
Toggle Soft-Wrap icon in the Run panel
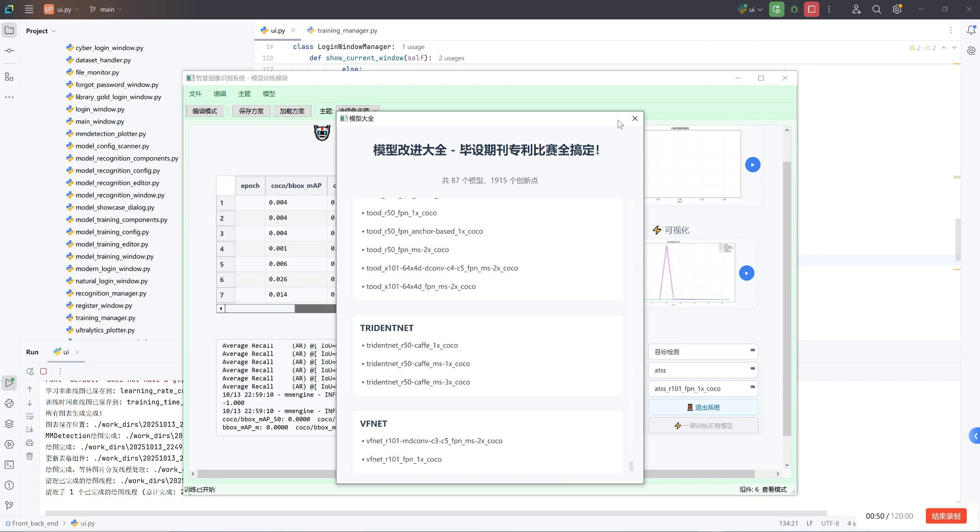click(x=30, y=416)
